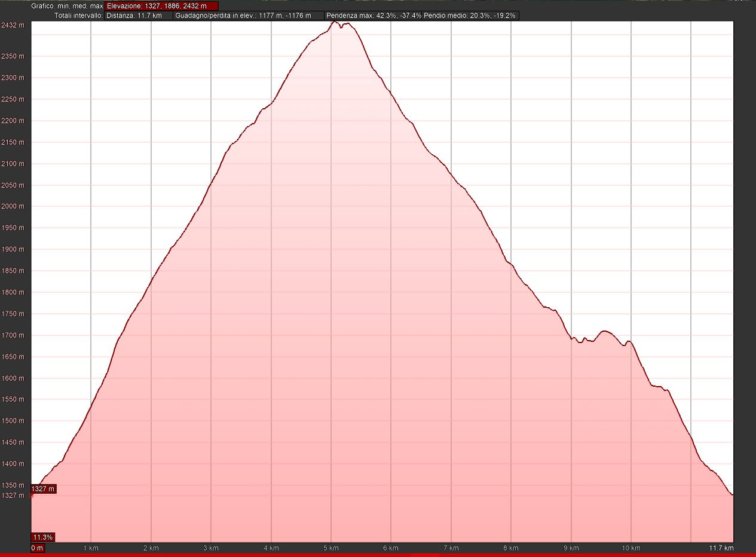Click the 10 km label on distance axis

pyautogui.click(x=631, y=548)
